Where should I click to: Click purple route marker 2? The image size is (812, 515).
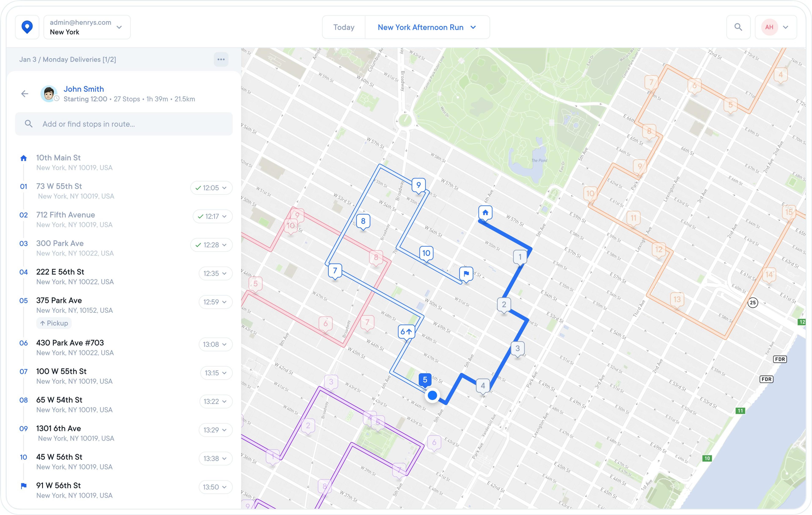[308, 426]
